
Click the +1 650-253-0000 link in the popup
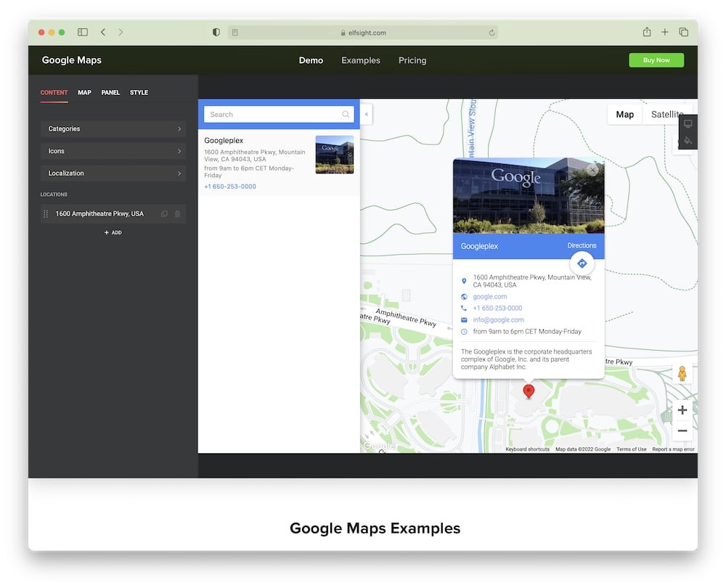(x=497, y=308)
